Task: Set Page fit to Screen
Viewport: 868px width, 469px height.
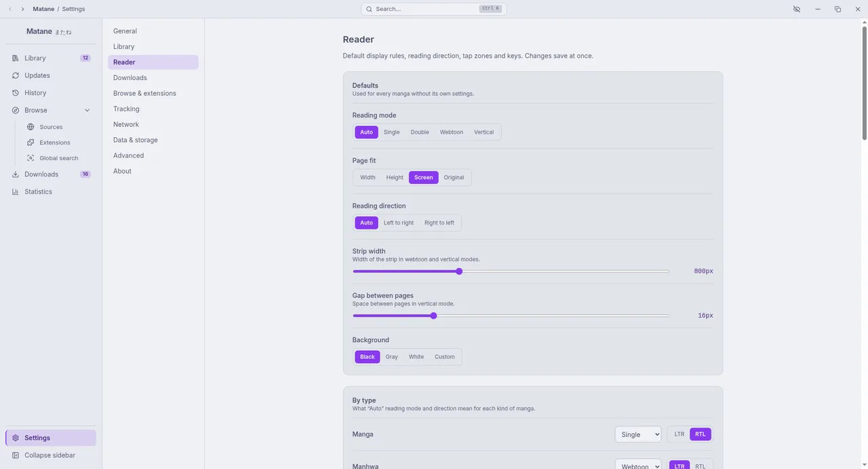Action: (x=424, y=178)
